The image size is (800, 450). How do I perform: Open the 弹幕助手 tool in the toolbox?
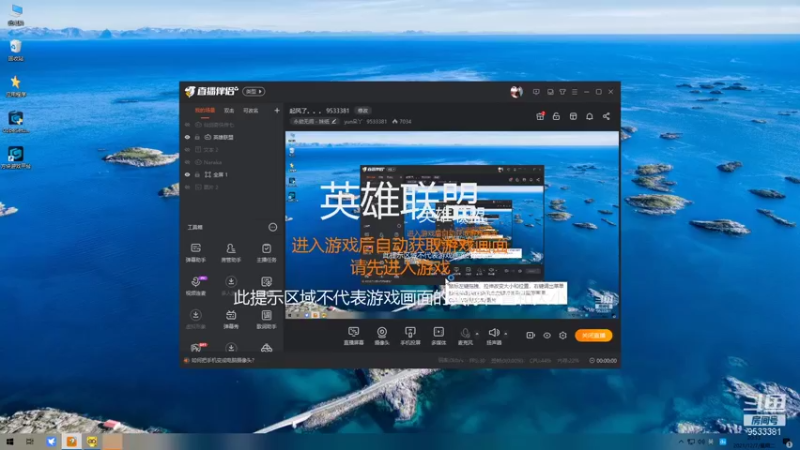click(195, 253)
